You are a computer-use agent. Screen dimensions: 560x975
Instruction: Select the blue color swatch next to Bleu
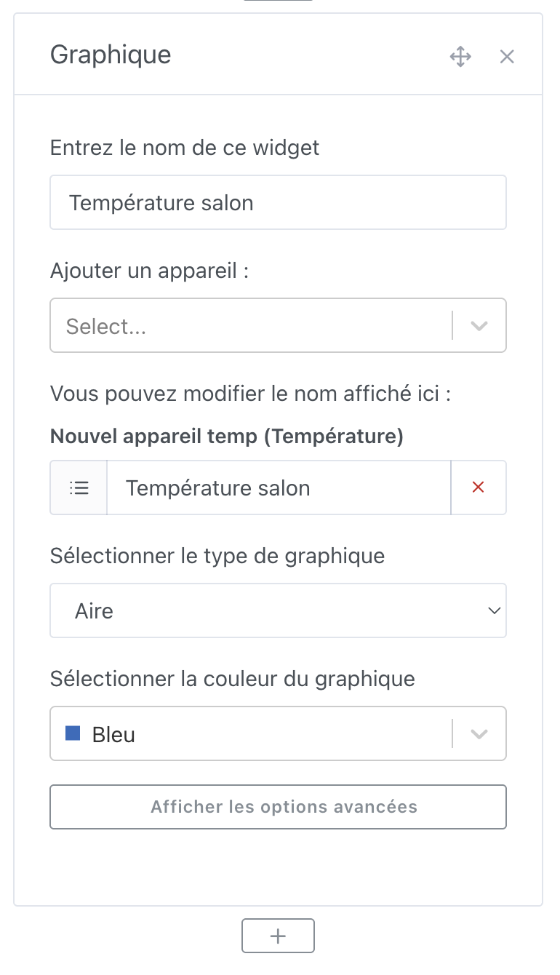(x=71, y=733)
